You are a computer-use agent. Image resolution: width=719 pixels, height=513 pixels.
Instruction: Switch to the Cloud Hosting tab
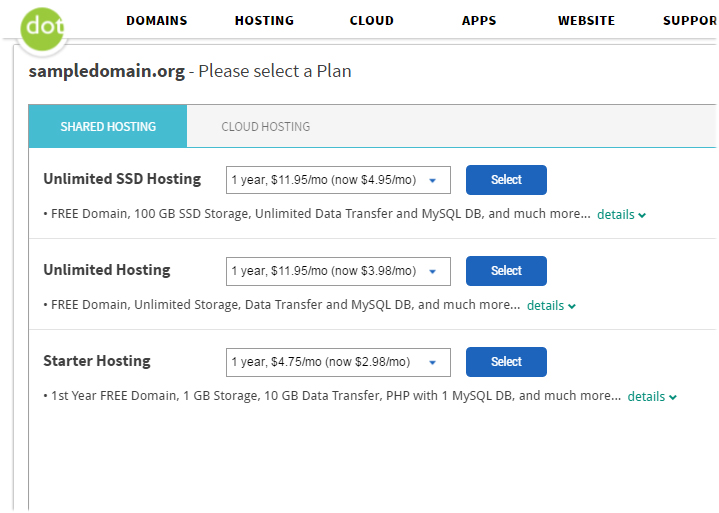point(265,127)
